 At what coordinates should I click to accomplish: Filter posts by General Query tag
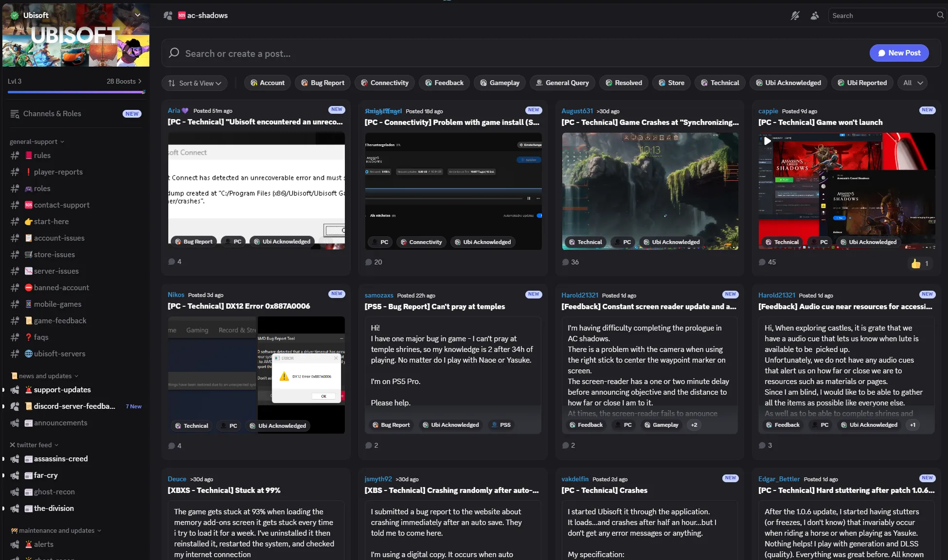(x=562, y=83)
